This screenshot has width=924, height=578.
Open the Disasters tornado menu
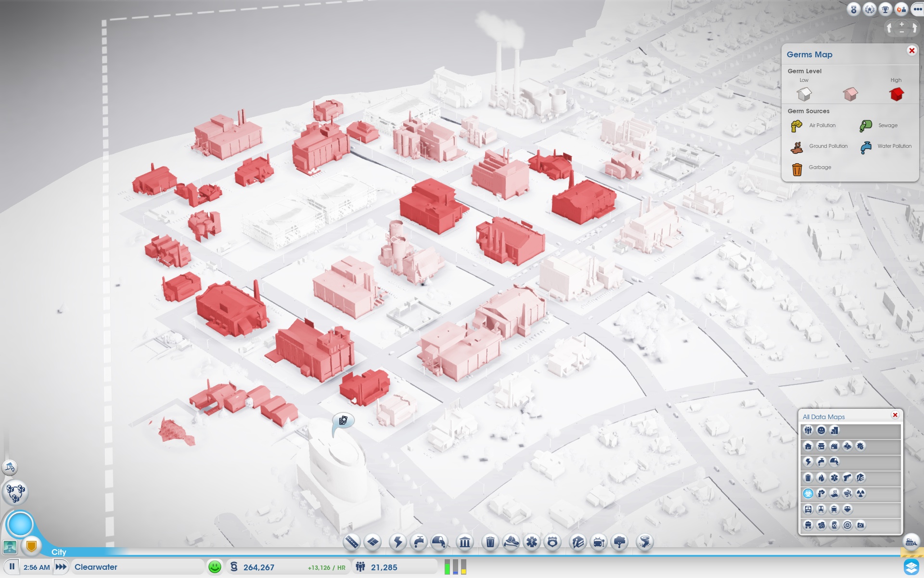pyautogui.click(x=644, y=542)
